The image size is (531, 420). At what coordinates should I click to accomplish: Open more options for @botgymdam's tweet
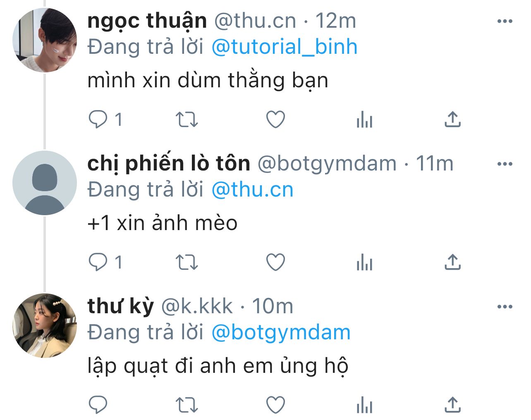pos(505,164)
